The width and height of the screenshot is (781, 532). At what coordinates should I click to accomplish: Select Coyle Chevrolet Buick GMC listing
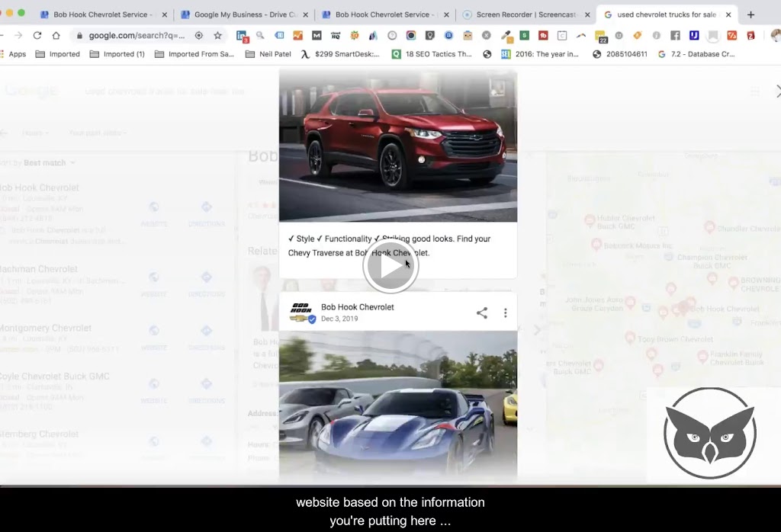point(54,377)
